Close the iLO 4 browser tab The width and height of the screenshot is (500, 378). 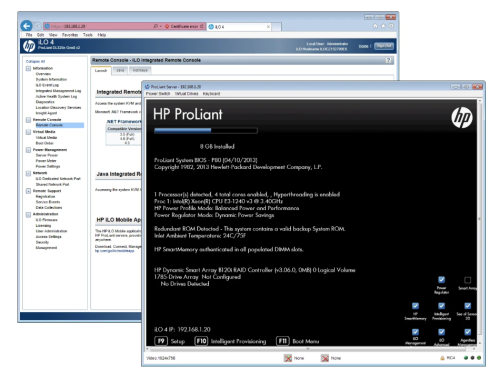tap(268, 27)
